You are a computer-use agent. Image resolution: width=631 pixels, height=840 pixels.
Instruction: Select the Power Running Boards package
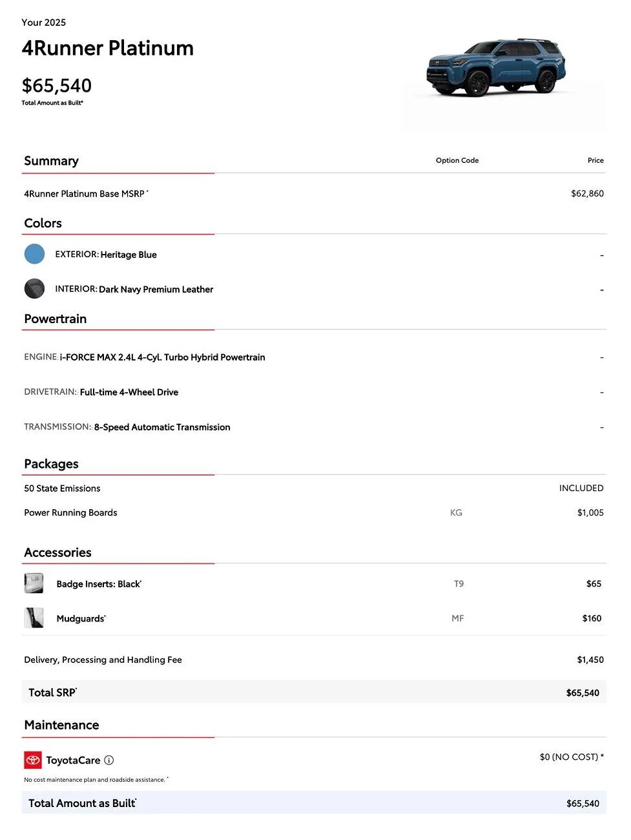(x=70, y=513)
